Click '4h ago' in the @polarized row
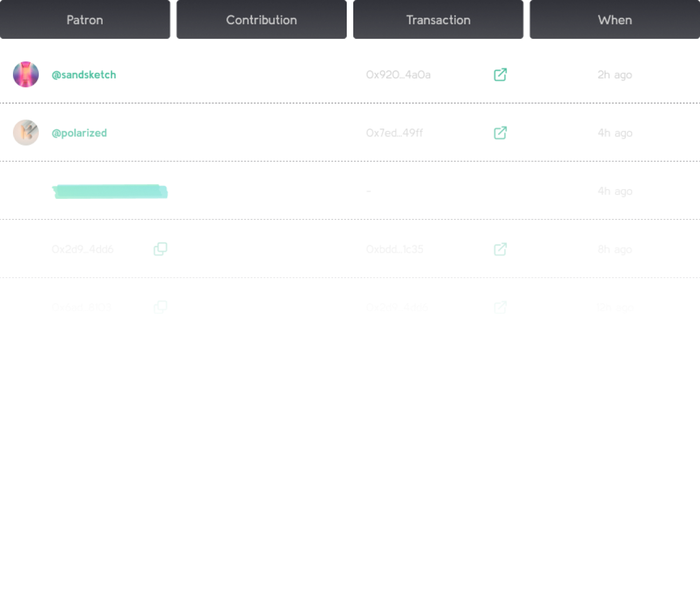This screenshot has height=605, width=700. pos(615,133)
